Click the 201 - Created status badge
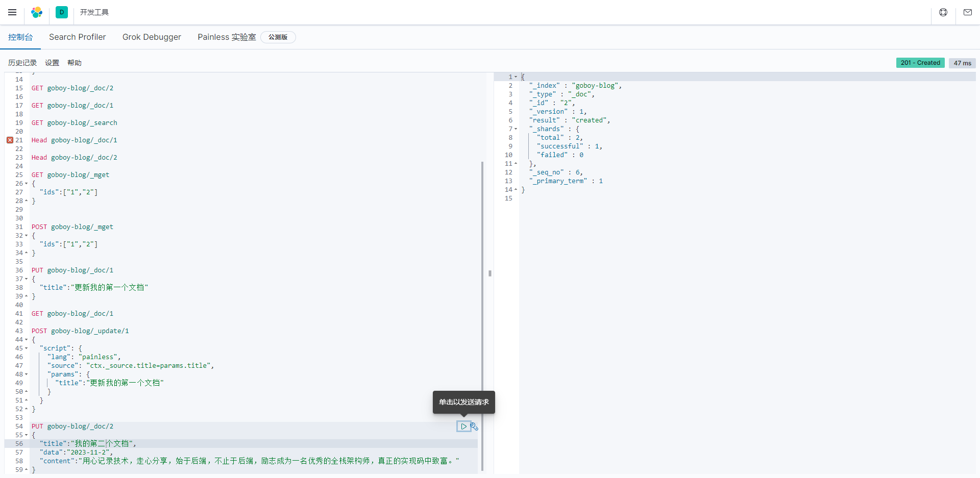The width and height of the screenshot is (980, 478). tap(920, 63)
